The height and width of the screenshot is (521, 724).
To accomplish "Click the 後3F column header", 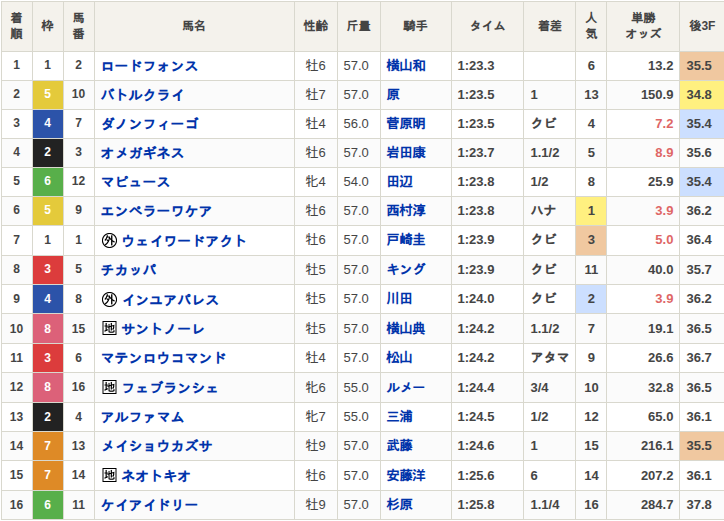I will click(700, 26).
